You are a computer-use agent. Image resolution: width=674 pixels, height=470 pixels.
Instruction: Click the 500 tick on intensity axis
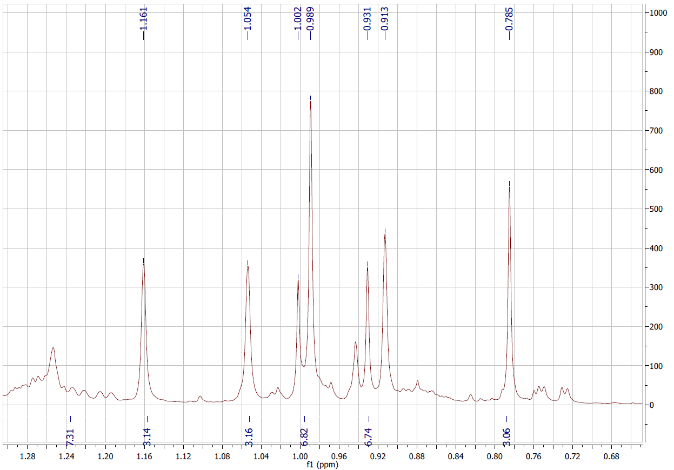653,209
